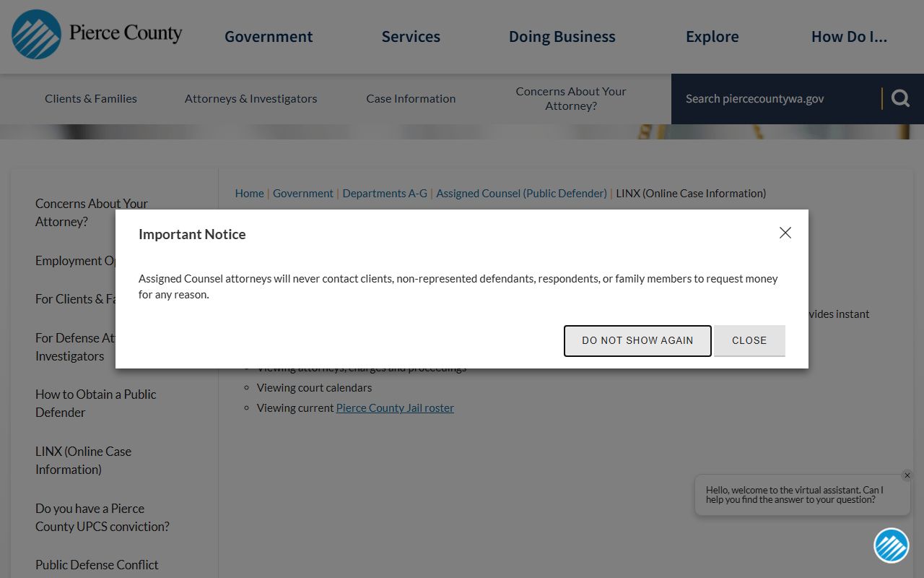This screenshot has height=578, width=924.
Task: Expand the Doing Business menu
Action: (x=562, y=37)
